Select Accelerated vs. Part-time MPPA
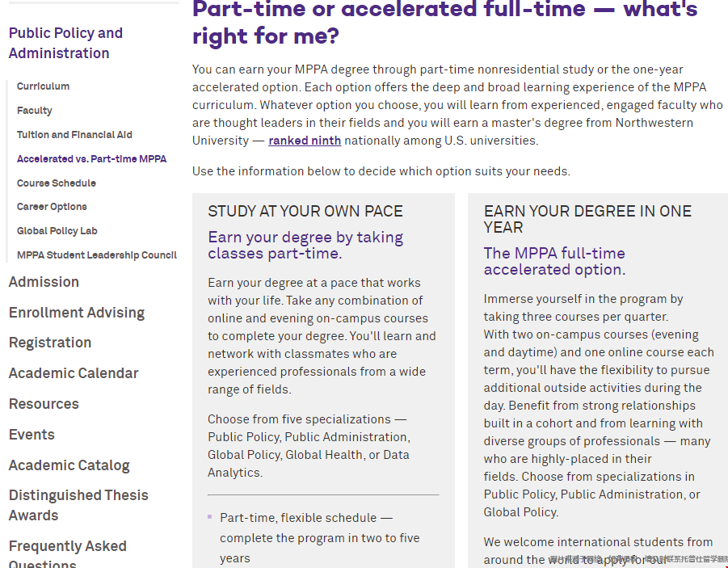Screen dimensions: 728x568 pos(91,159)
